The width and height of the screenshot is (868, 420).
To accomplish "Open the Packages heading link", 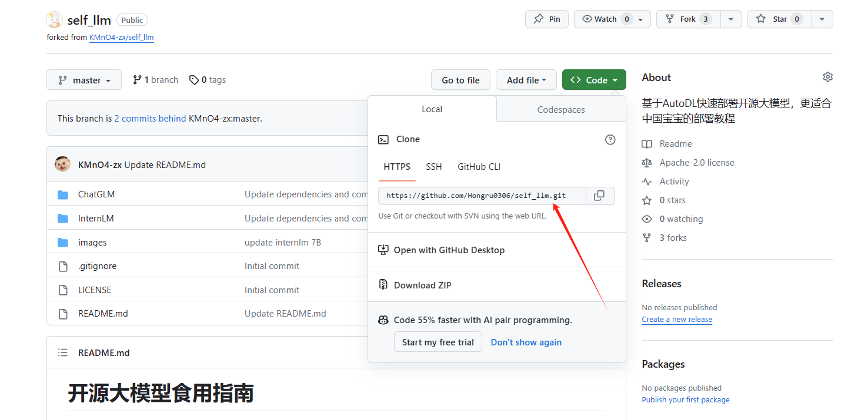I will [x=663, y=364].
